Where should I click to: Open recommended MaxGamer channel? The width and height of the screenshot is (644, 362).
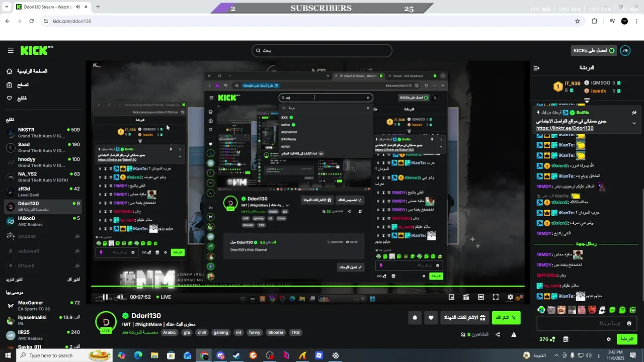pos(43,306)
